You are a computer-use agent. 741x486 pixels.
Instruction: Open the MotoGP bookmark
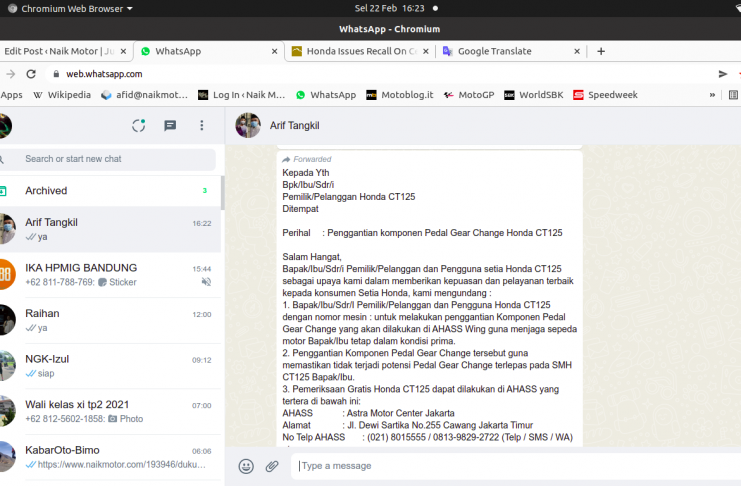469,95
